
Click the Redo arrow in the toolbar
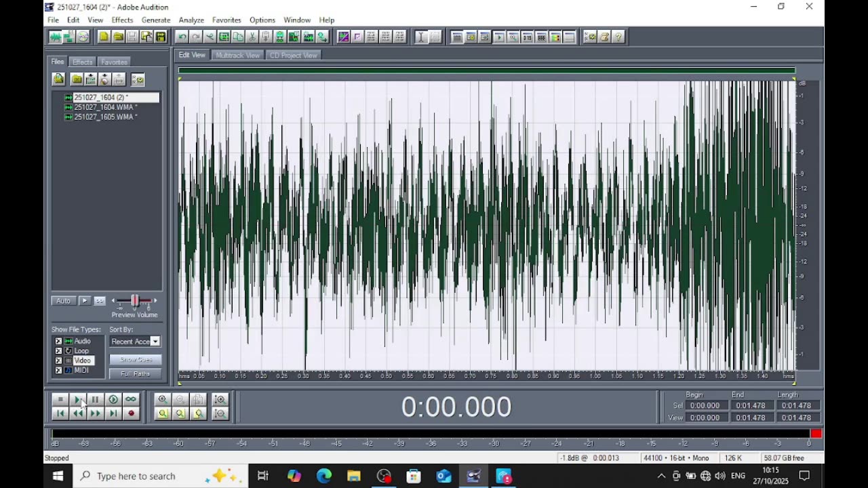[x=196, y=37]
